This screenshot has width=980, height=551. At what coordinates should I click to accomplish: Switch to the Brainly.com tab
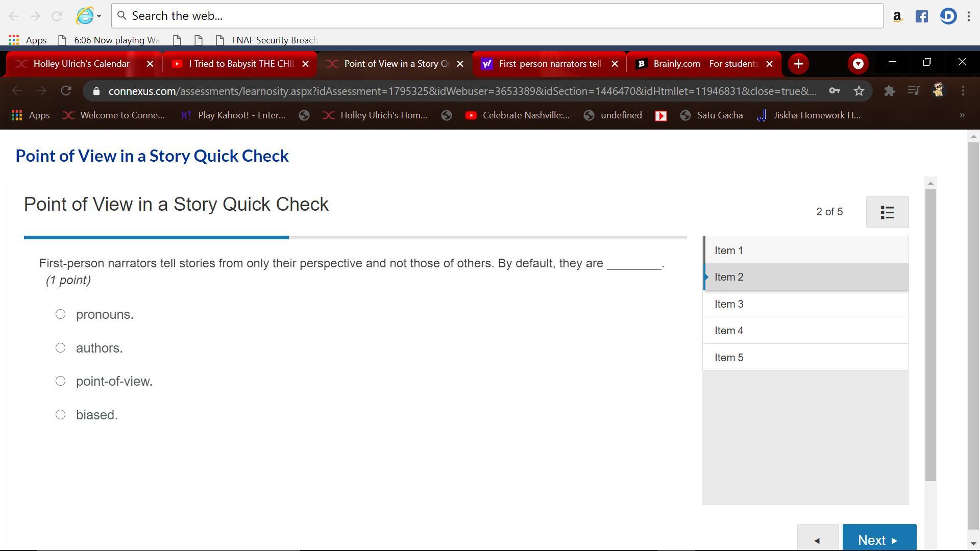point(704,64)
